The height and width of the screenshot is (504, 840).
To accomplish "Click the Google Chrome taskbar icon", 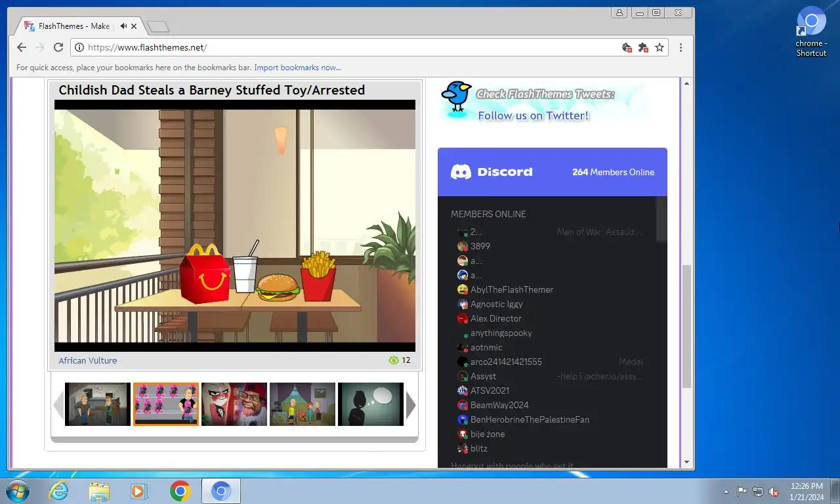I will coord(180,491).
